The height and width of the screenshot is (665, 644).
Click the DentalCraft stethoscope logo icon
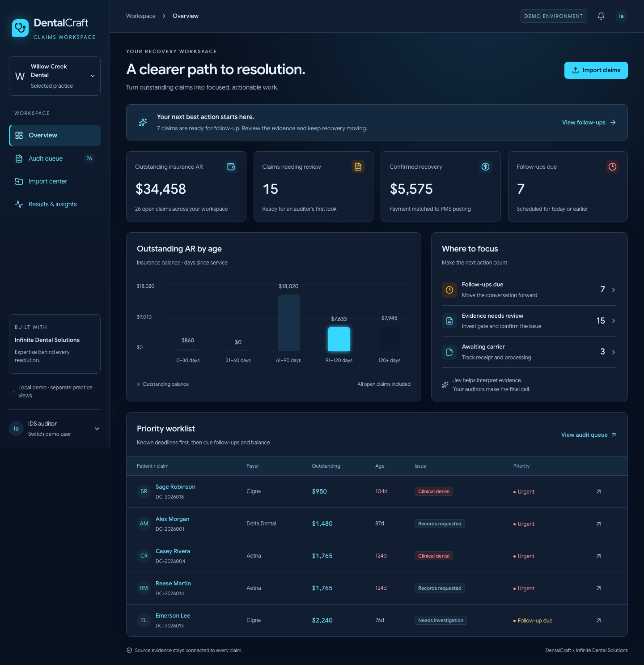[x=20, y=28]
